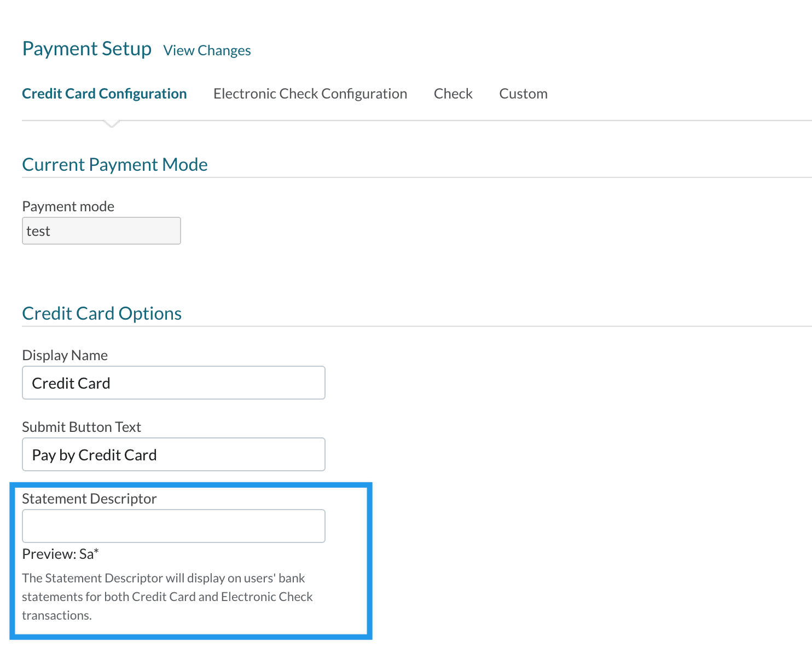Click the Display Name label
This screenshot has height=670, width=812.
tap(65, 355)
